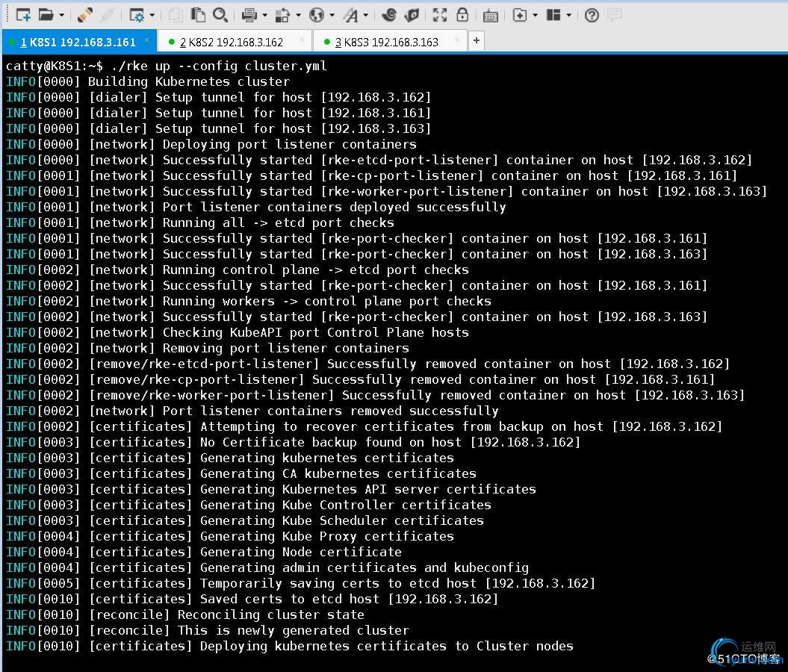Lock the screen with padlock icon
The height and width of the screenshot is (672, 788).
click(x=462, y=15)
